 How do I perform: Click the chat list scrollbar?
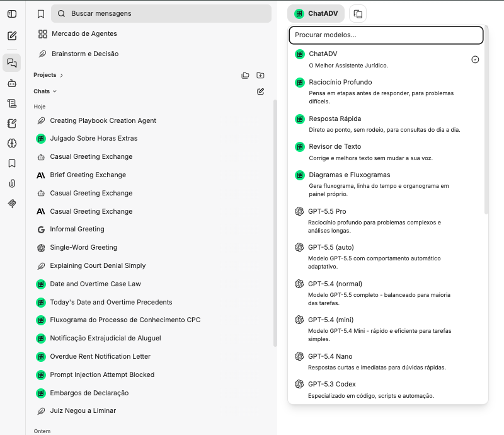(x=275, y=223)
